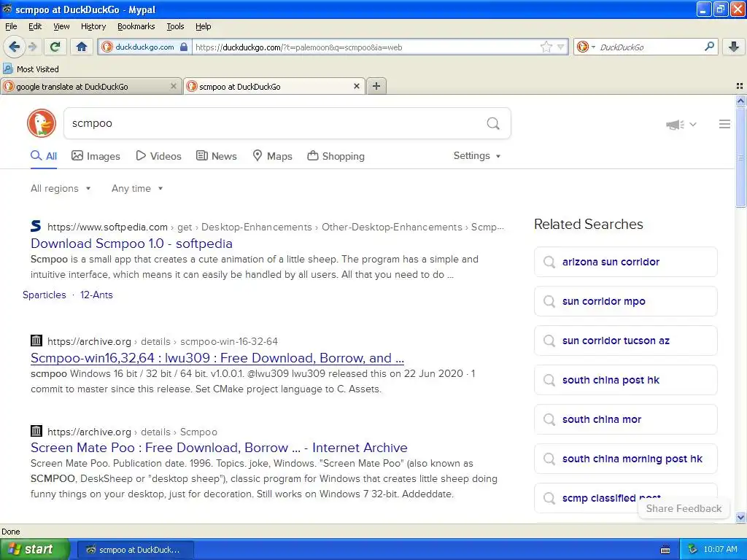Reload the page with the refresh icon
747x560 pixels.
pyautogui.click(x=55, y=47)
